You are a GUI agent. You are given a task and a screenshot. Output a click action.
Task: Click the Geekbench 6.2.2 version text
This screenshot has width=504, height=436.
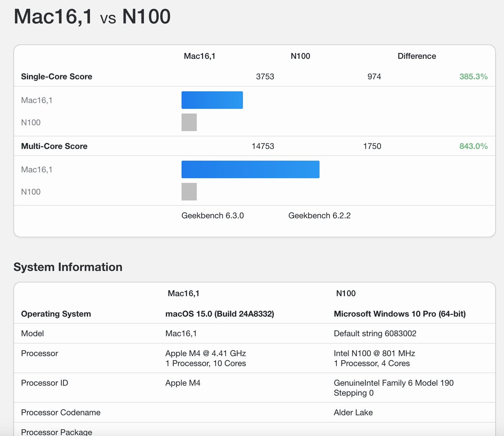(x=320, y=216)
